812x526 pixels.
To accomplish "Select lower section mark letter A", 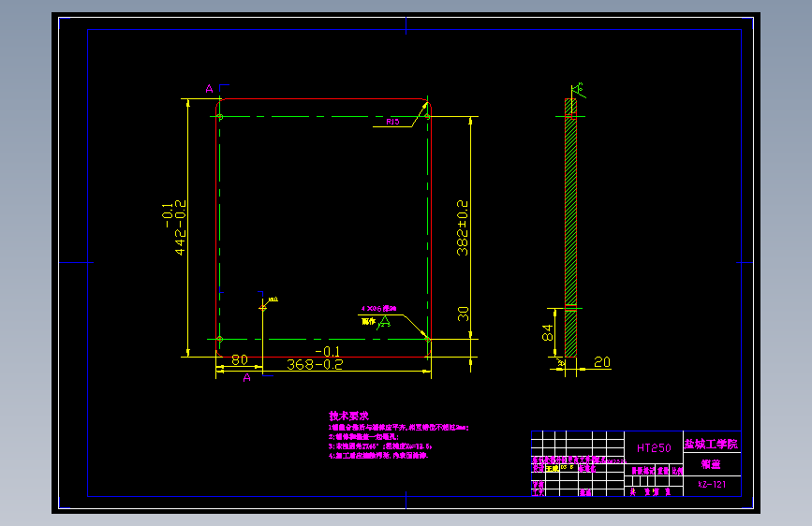I will point(247,378).
